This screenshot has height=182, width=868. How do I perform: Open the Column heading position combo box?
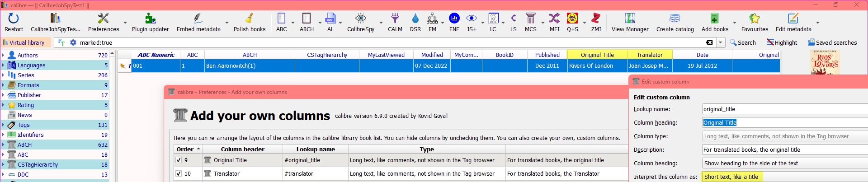point(785,163)
